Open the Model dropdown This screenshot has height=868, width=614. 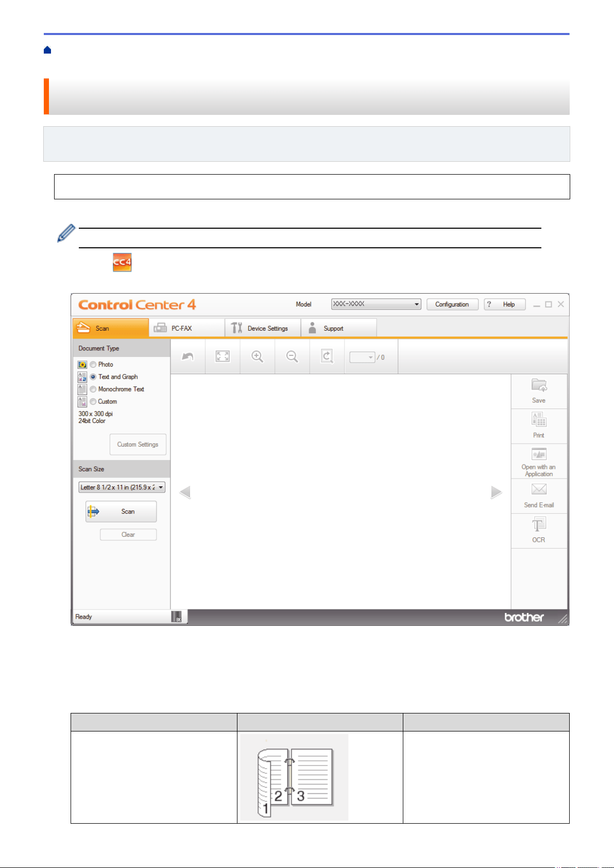point(376,304)
